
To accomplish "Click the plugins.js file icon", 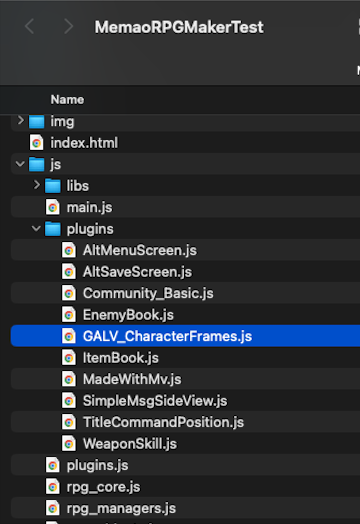I will [x=52, y=465].
